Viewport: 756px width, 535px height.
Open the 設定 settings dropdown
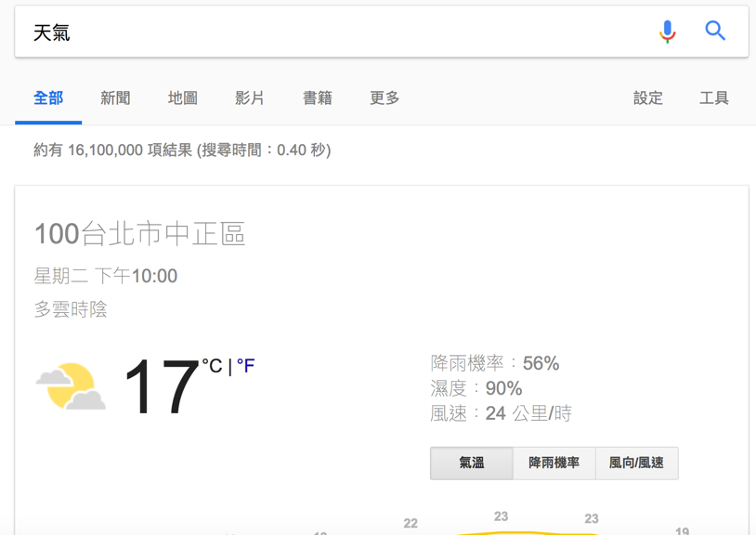point(647,98)
